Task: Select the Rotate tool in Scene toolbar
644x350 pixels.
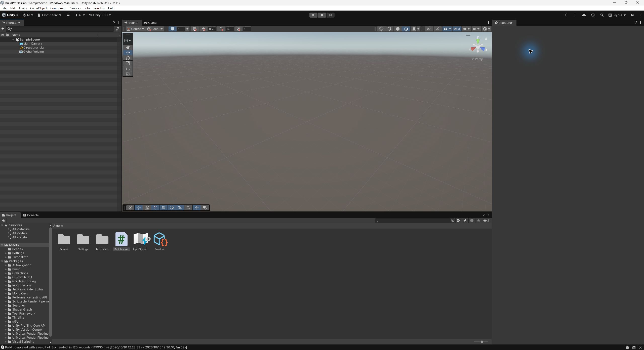Action: click(128, 58)
